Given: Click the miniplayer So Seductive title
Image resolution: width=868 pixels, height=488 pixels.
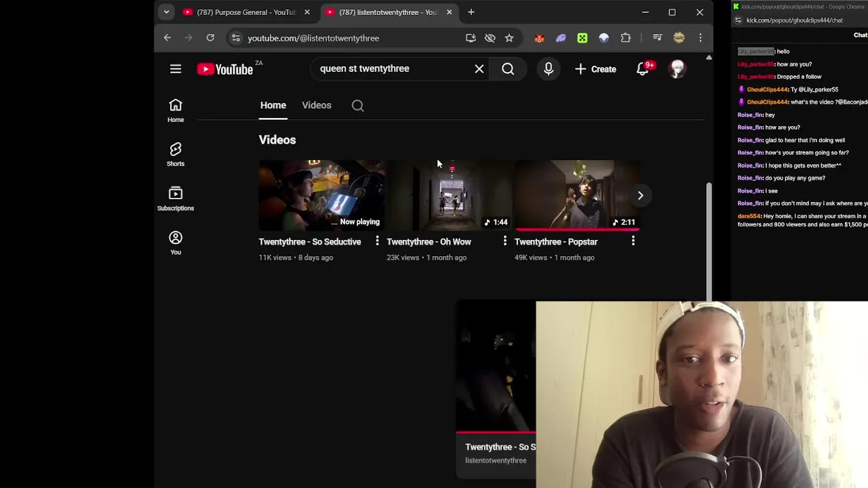Looking at the screenshot, I should [x=500, y=447].
